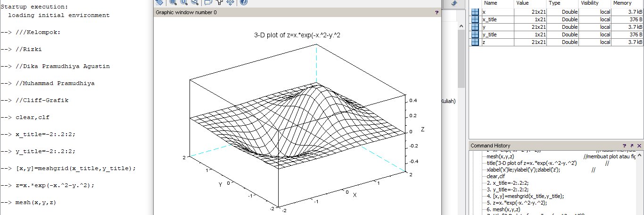Click console line '//Muhammad Pramudhiya'
Screen dimensions: 644x215
click(55, 83)
